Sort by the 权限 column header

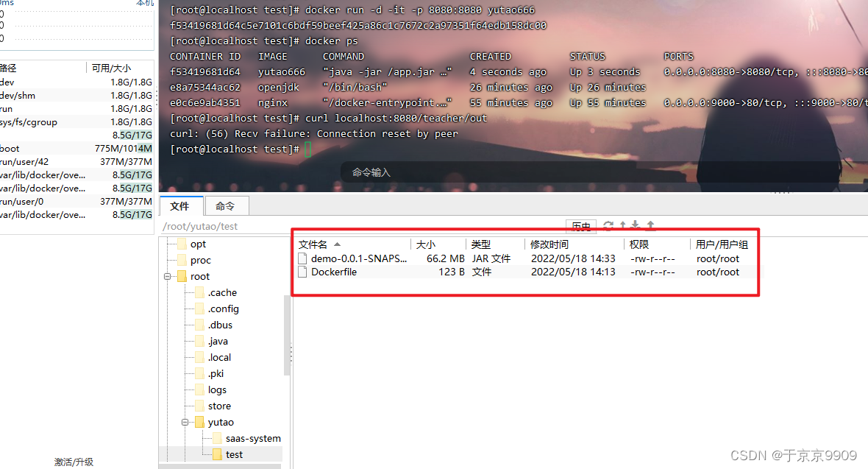638,244
